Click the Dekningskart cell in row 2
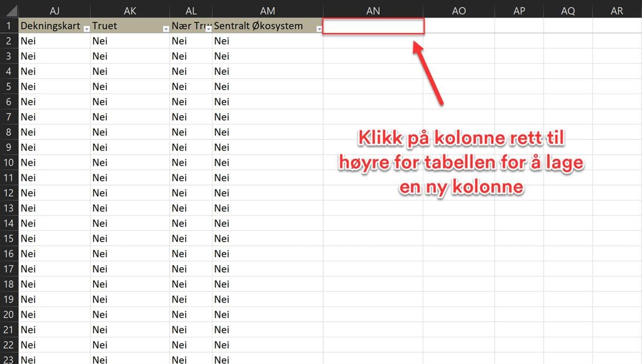 54,41
